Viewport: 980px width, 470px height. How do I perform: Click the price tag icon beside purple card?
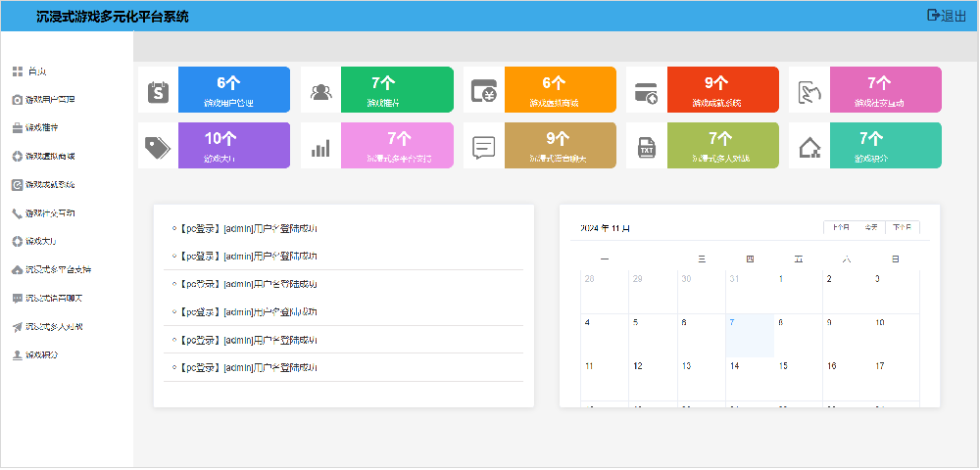pyautogui.click(x=159, y=147)
